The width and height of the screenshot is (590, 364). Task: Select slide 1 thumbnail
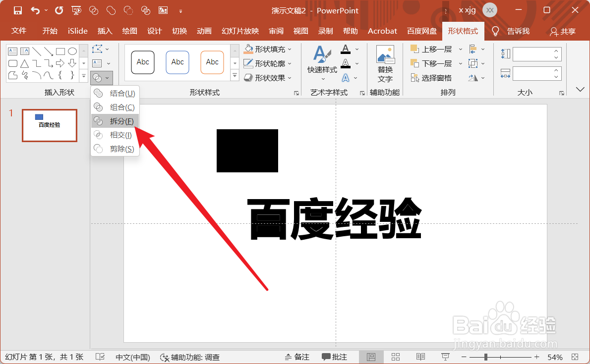pos(49,125)
